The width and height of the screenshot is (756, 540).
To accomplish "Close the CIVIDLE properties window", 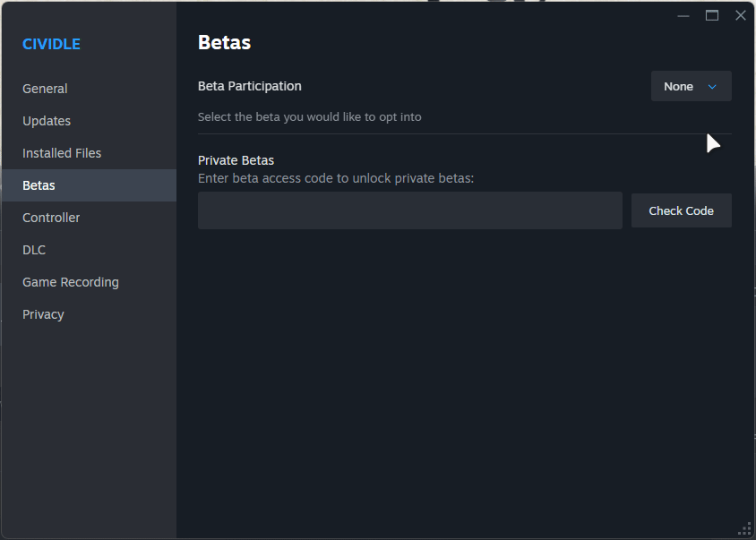I will click(x=741, y=15).
